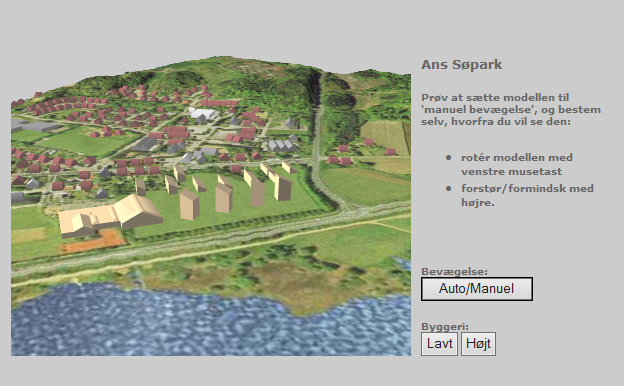Click the Auto/Manuel movement button
The width and height of the screenshot is (624, 386).
477,289
